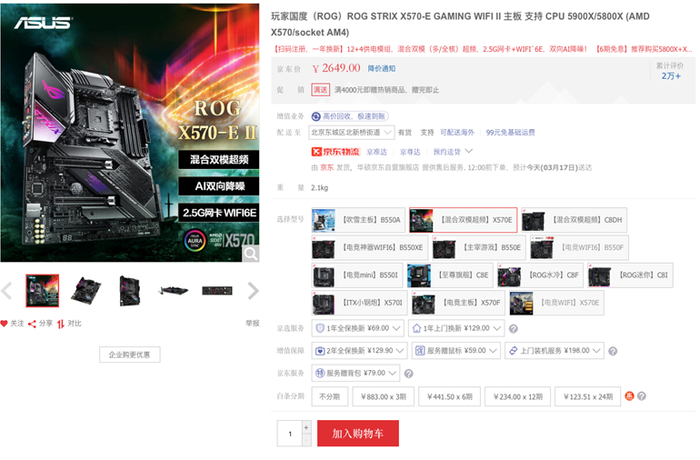The height and width of the screenshot is (460, 700).
Task: Select third thumbnail of upright motherboard
Action: 129,291
